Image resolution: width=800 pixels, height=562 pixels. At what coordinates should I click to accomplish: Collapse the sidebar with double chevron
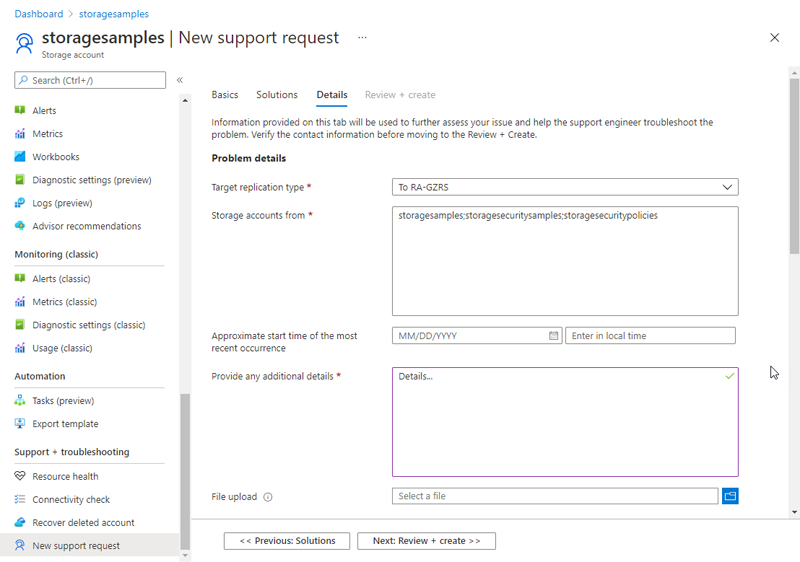[x=180, y=80]
